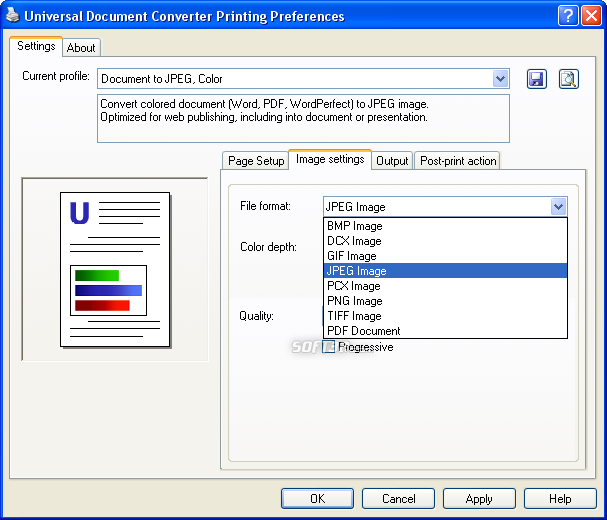This screenshot has width=607, height=520.
Task: Click the Color depth label
Action: pos(268,247)
